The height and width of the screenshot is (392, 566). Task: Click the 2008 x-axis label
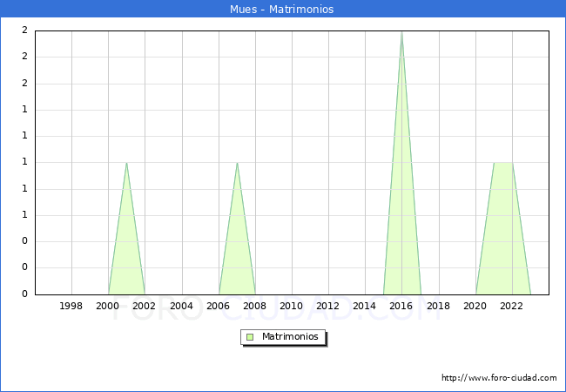(255, 306)
